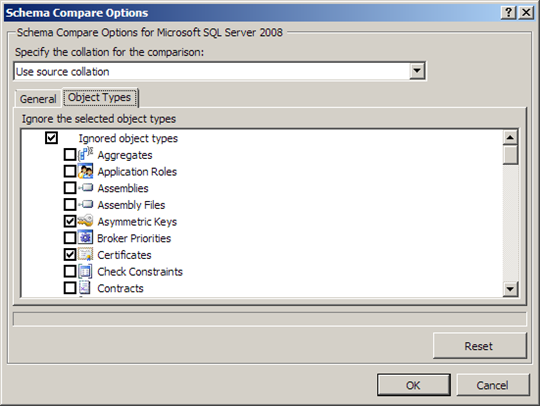Check the Check Constraints checkbox
This screenshot has width=540, height=406.
click(x=70, y=271)
